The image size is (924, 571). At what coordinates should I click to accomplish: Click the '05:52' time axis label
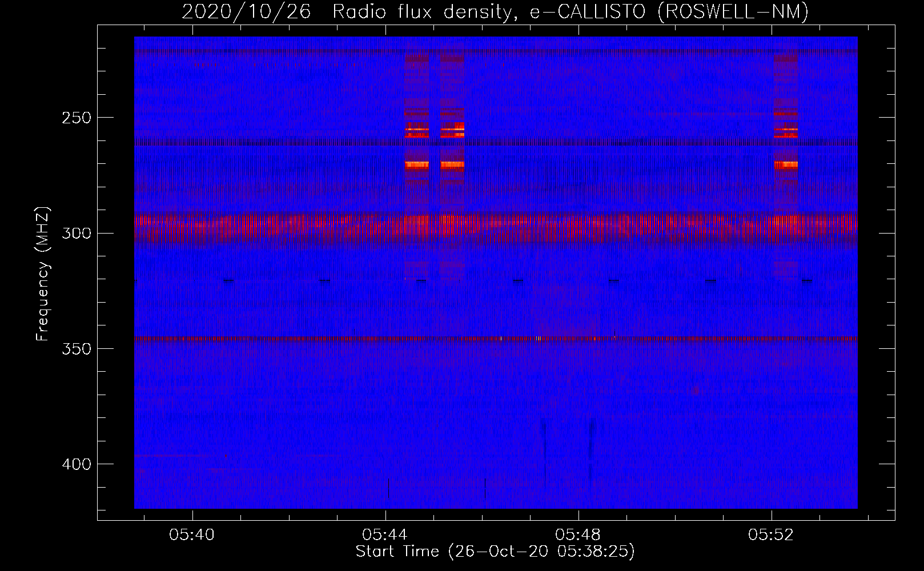coord(771,535)
